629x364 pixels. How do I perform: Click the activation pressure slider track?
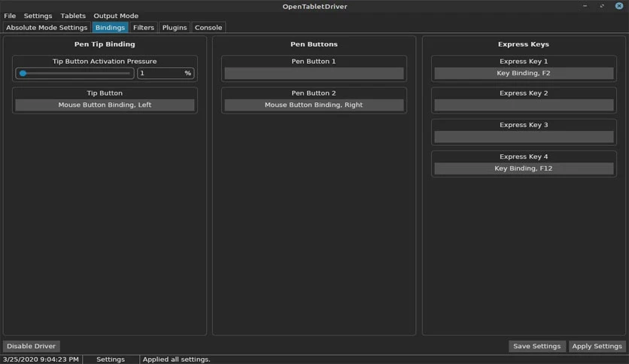(x=74, y=74)
